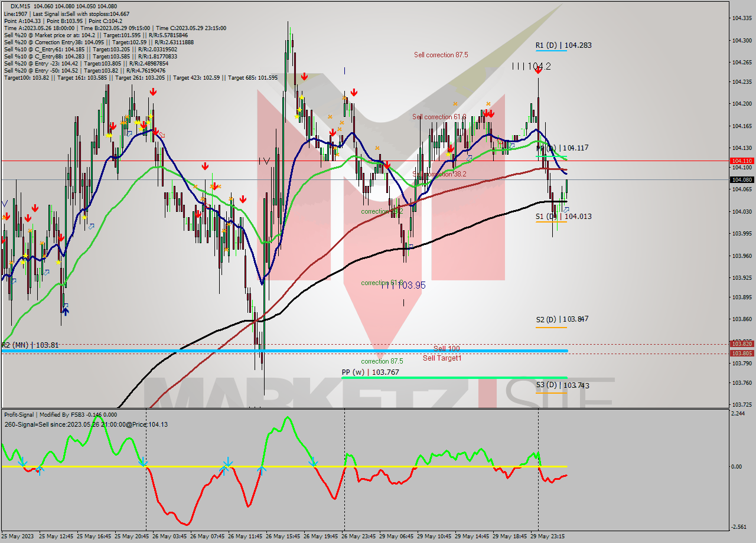Select the PP (w) 103.767 weekly pivot label
Viewport: 756px width, 543px height.
pos(370,372)
